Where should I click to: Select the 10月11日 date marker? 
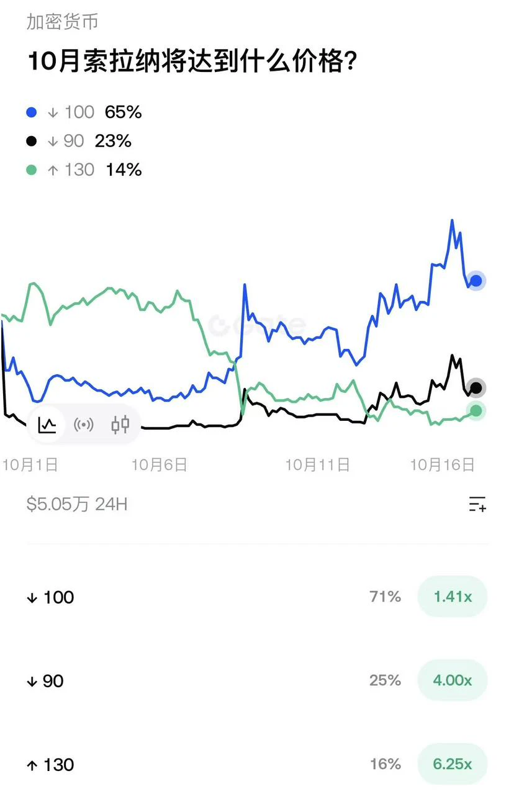click(x=317, y=464)
